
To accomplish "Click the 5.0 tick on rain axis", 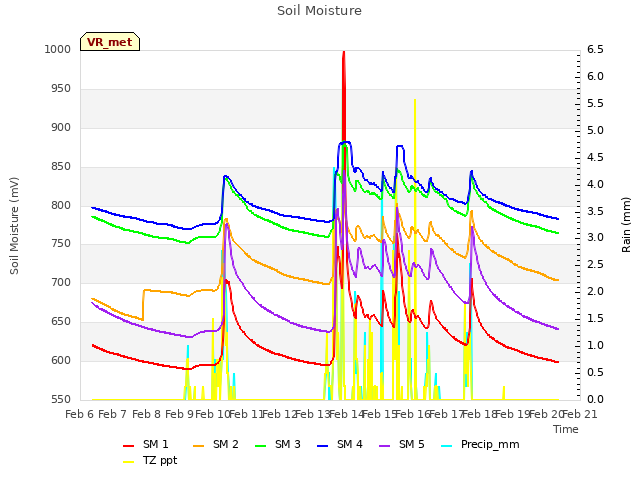I will [x=595, y=130].
